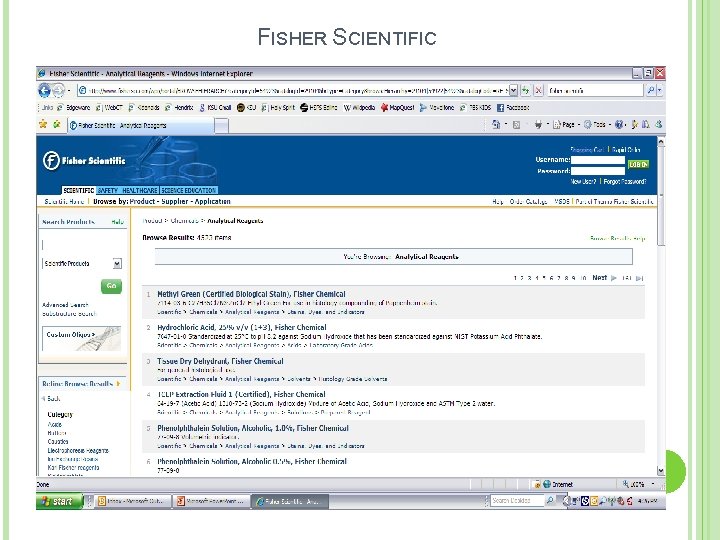720x540 pixels.
Task: Open the zoom level dropdown arrow in the status bar
Action: pos(653,484)
